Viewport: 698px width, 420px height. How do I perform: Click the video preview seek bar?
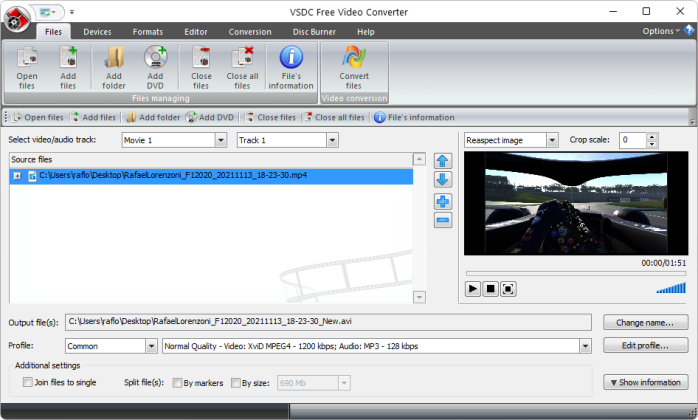(x=575, y=273)
